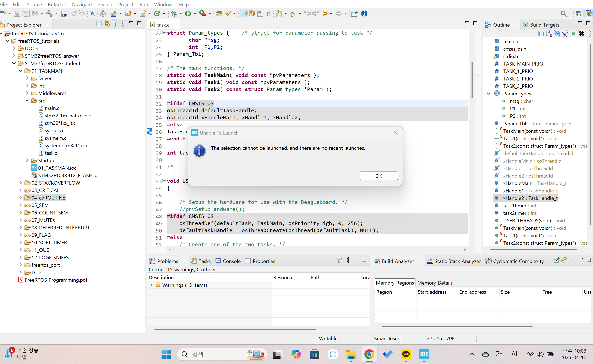The height and width of the screenshot is (364, 593).
Task: Click the green new class G icon
Action: [157, 14]
